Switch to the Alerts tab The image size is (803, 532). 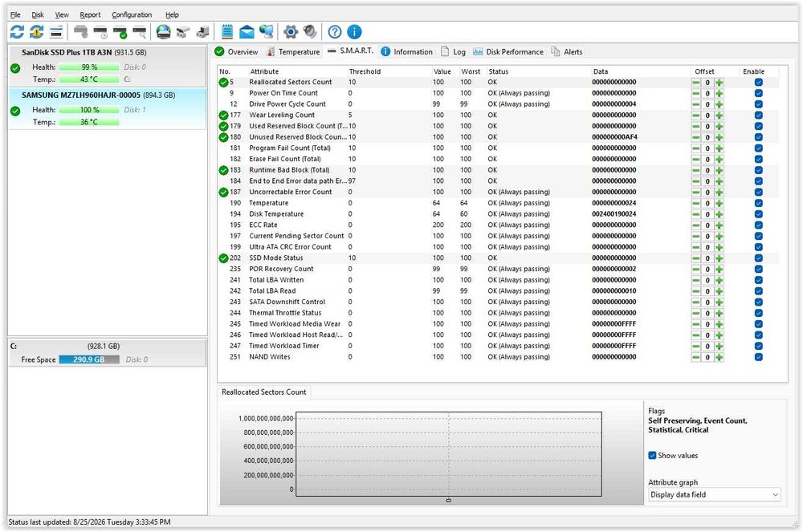coord(567,51)
